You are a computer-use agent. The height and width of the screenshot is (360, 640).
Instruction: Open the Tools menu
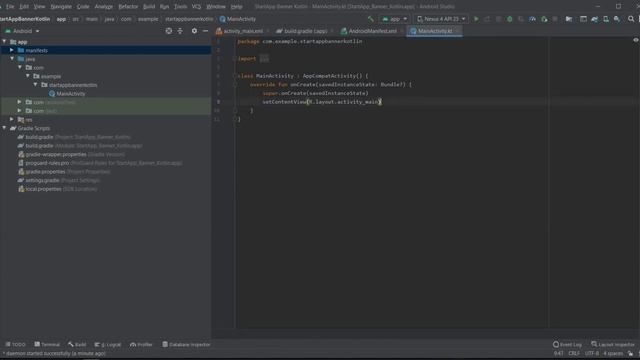[x=180, y=7]
